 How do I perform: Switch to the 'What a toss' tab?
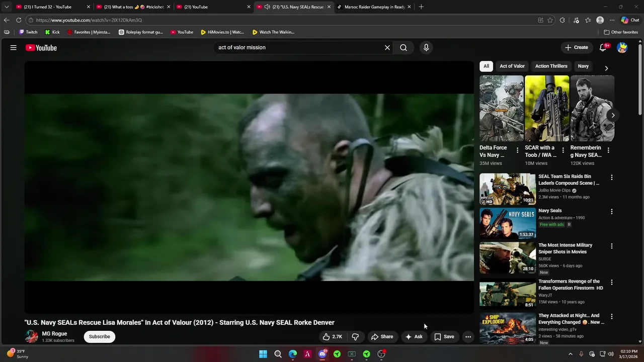pyautogui.click(x=133, y=7)
